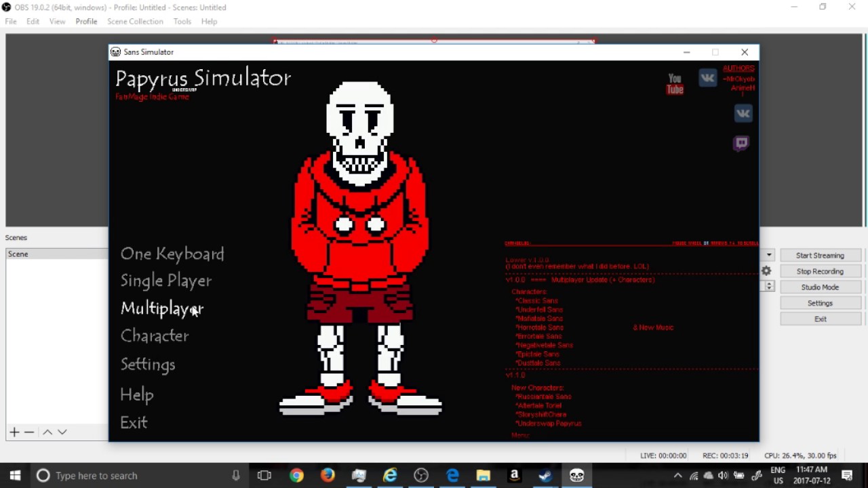868x488 pixels.
Task: Click the Papyrus character sprite
Action: [360, 248]
